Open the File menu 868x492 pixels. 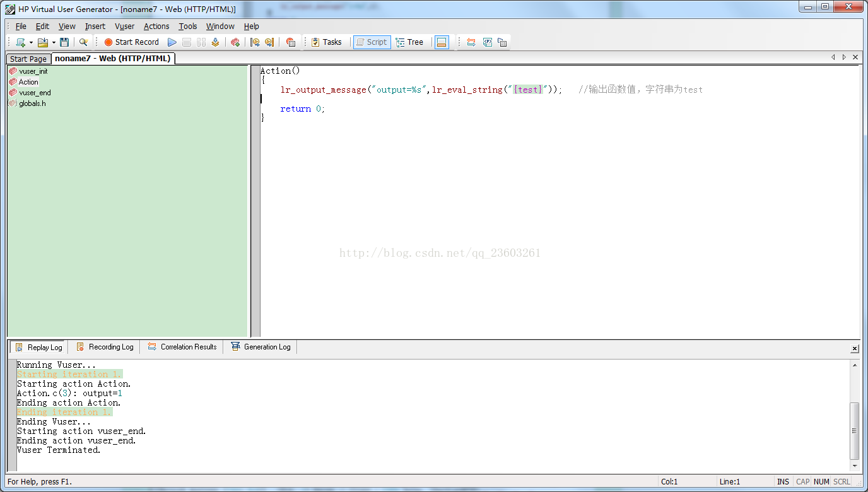(21, 26)
